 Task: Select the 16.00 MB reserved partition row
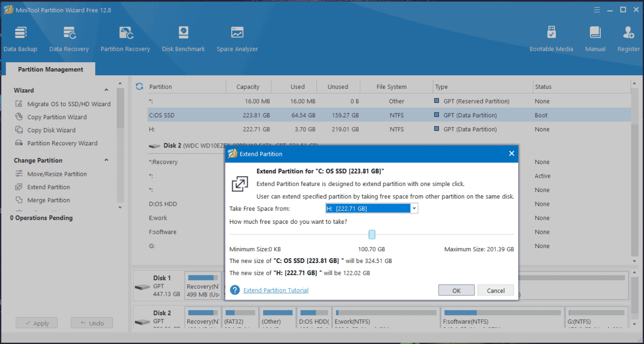(389, 101)
